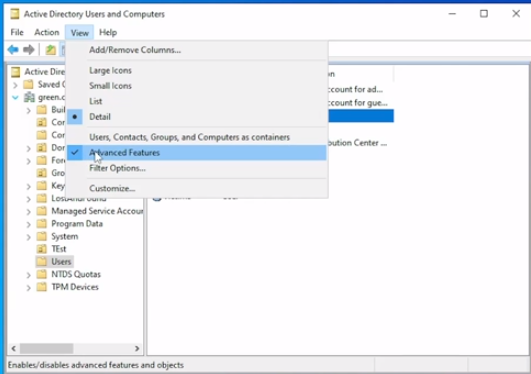Viewport: 531px width, 374px height.
Task: Collapse the green domain node
Action: pyautogui.click(x=15, y=98)
